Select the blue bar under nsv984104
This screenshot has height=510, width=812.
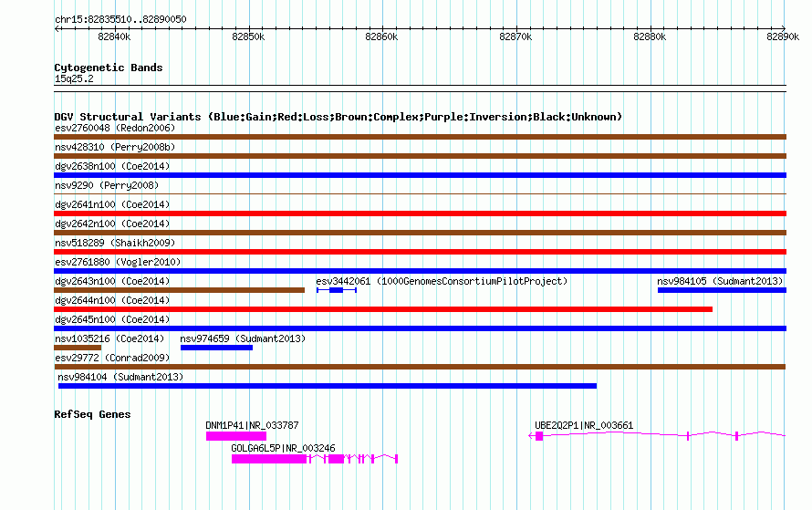(328, 386)
